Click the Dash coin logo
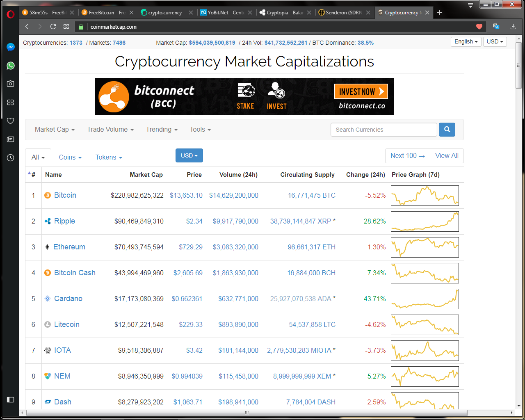The height and width of the screenshot is (420, 525). [x=48, y=402]
